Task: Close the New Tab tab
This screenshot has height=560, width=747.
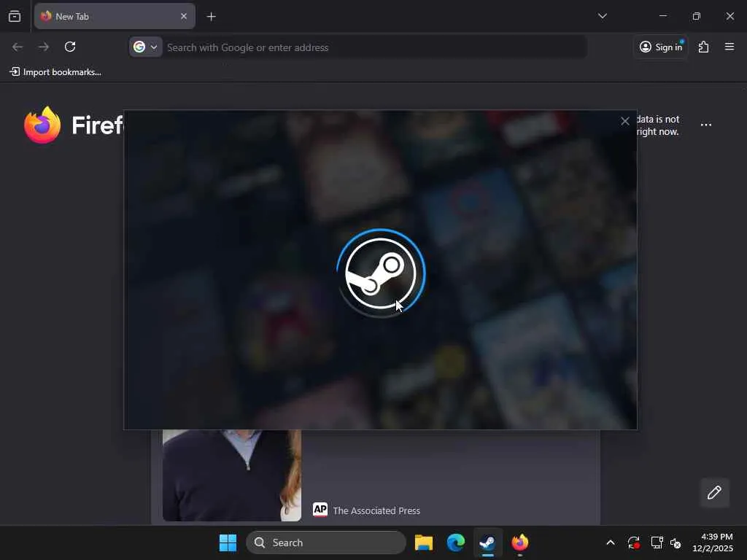Action: click(183, 16)
